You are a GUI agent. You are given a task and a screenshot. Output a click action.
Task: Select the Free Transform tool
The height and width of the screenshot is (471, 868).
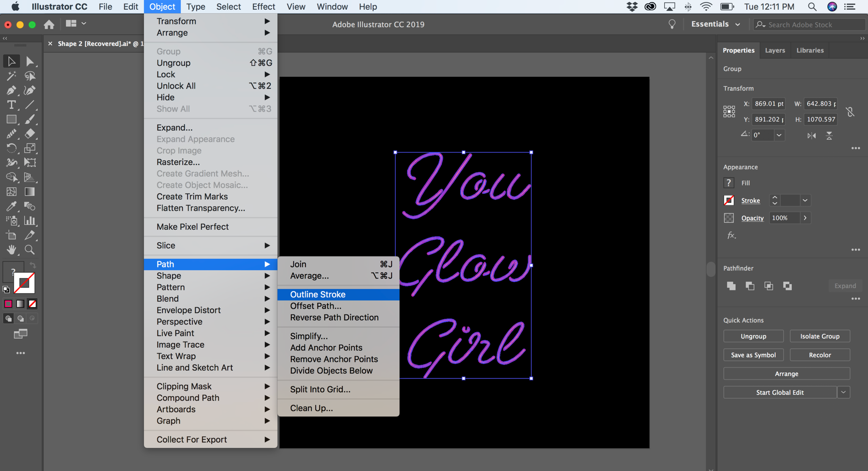[x=30, y=163]
